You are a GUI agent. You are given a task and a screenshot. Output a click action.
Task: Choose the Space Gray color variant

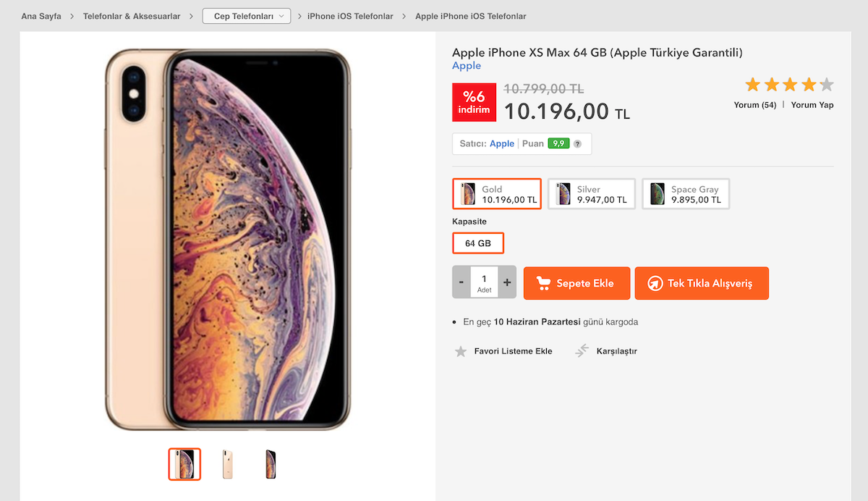[x=686, y=194]
